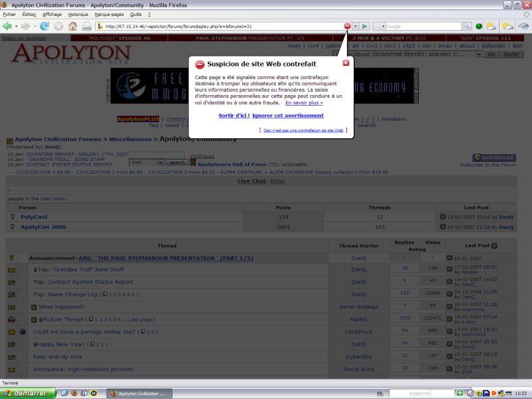
Task: Open the 'En savoir plus' link
Action: tap(304, 103)
